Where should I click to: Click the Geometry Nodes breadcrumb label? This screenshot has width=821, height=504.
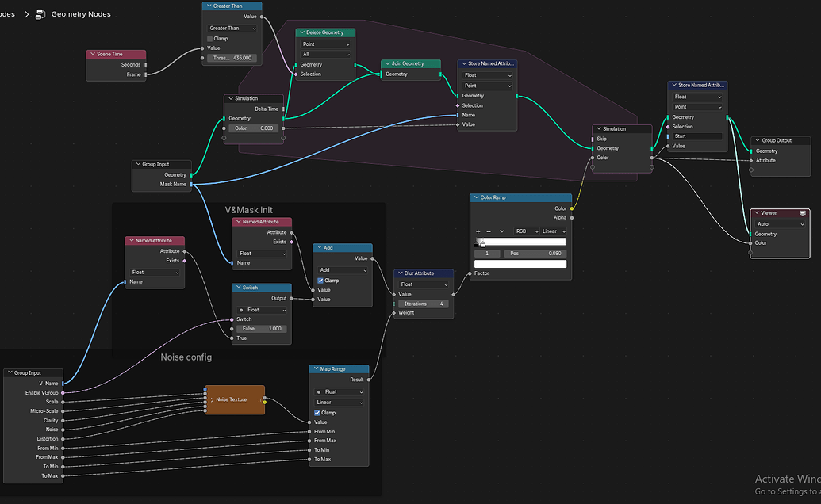click(x=81, y=14)
